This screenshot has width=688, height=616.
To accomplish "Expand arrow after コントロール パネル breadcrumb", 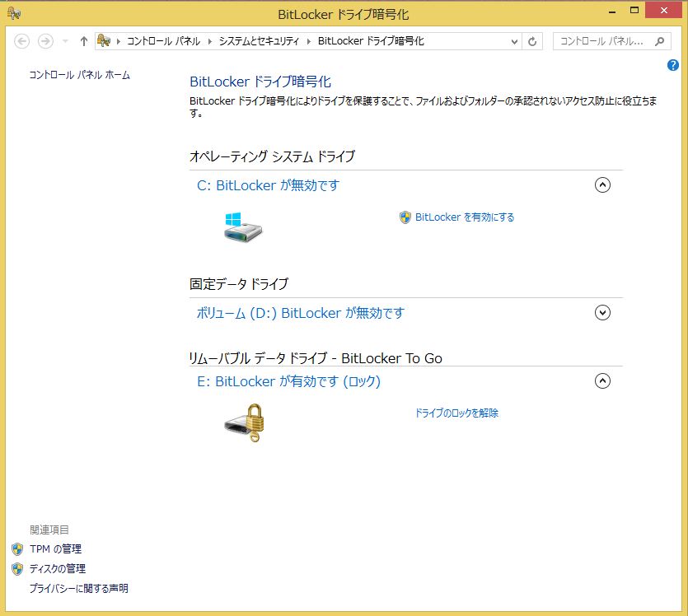I will coord(210,41).
